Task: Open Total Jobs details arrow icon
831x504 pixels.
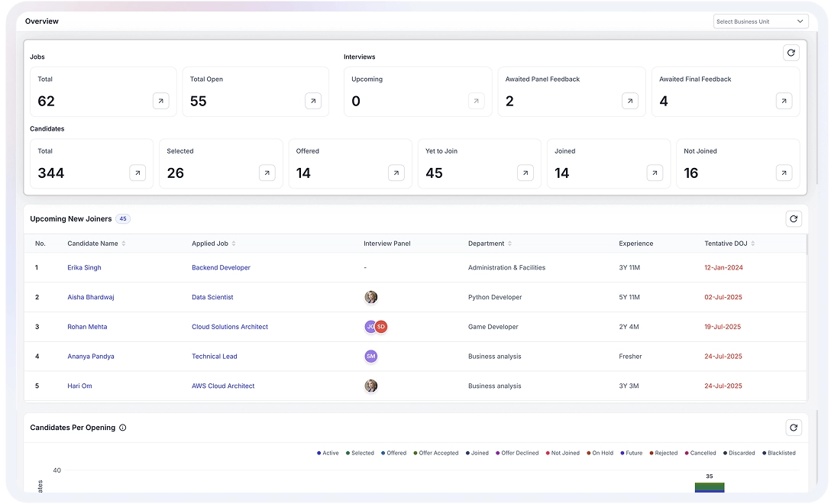Action: click(160, 101)
